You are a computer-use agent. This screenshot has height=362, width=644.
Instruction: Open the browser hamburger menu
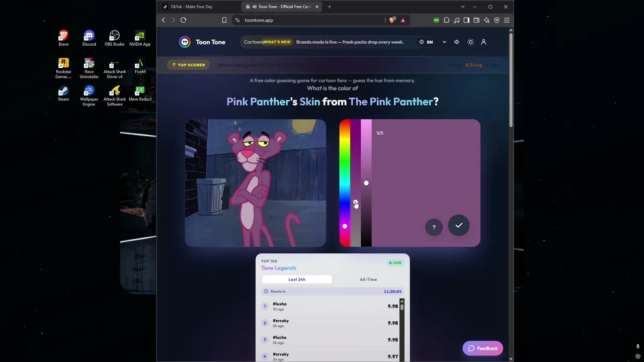click(507, 20)
